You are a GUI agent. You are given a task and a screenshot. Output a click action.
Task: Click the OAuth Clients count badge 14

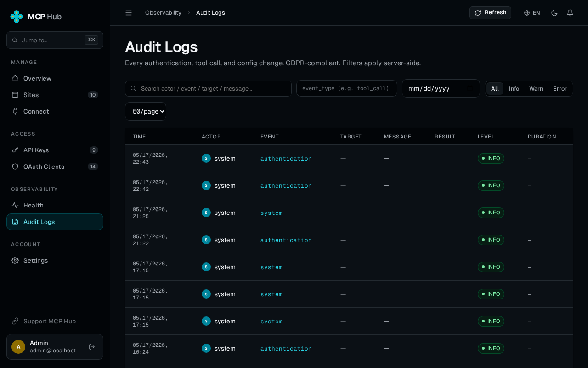click(93, 167)
